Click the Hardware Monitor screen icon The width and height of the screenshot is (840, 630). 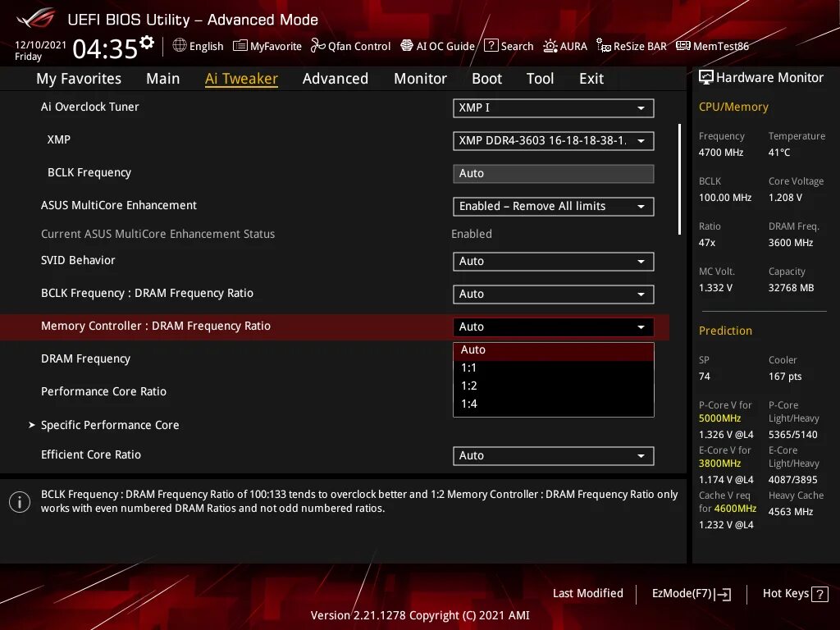706,78
